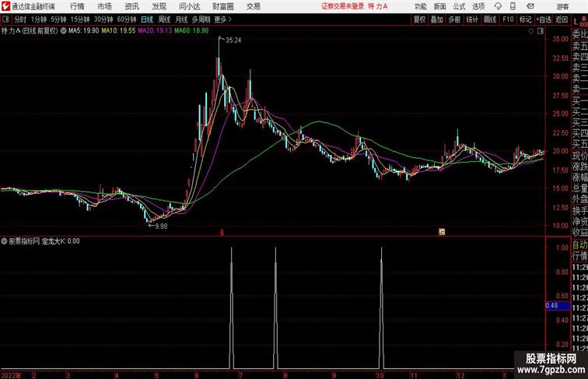Click the 复权 toolbar button
Image resolution: width=588 pixels, height=379 pixels.
pyautogui.click(x=419, y=19)
